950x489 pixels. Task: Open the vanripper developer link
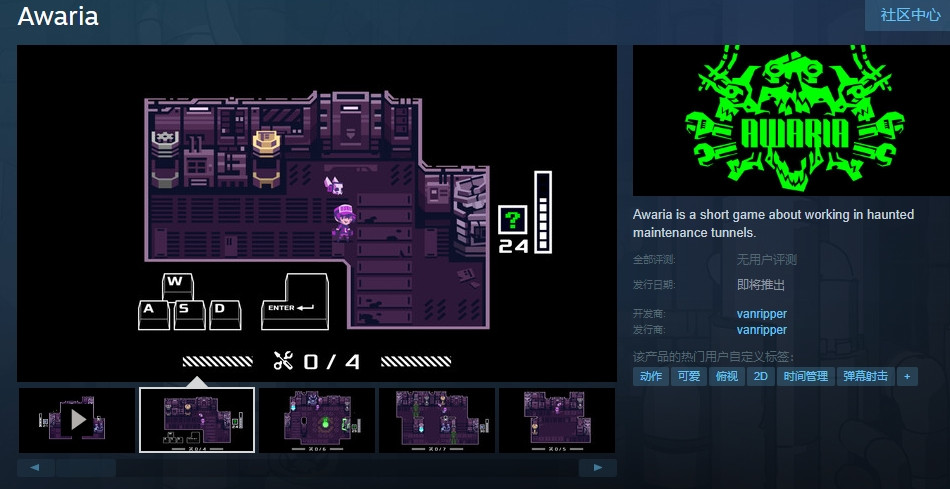762,314
